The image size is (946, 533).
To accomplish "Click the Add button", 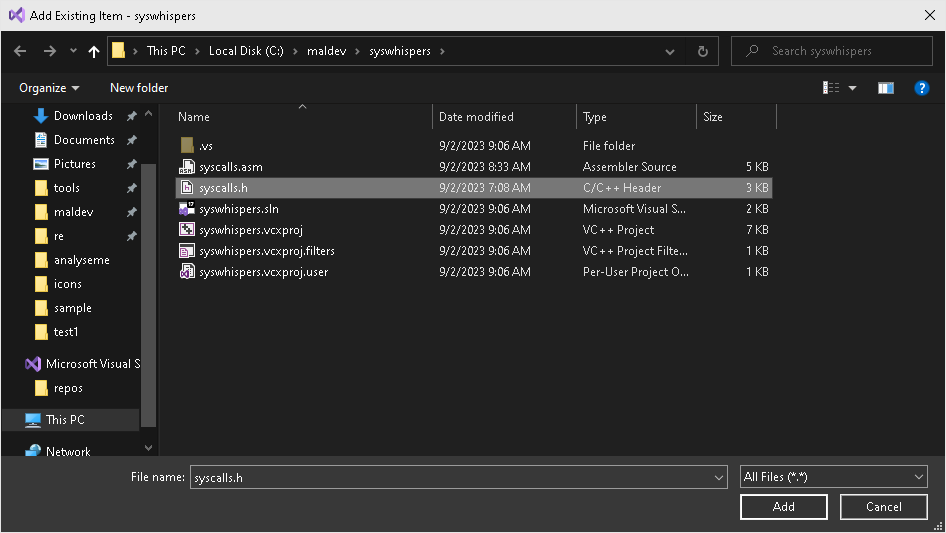I will point(783,507).
